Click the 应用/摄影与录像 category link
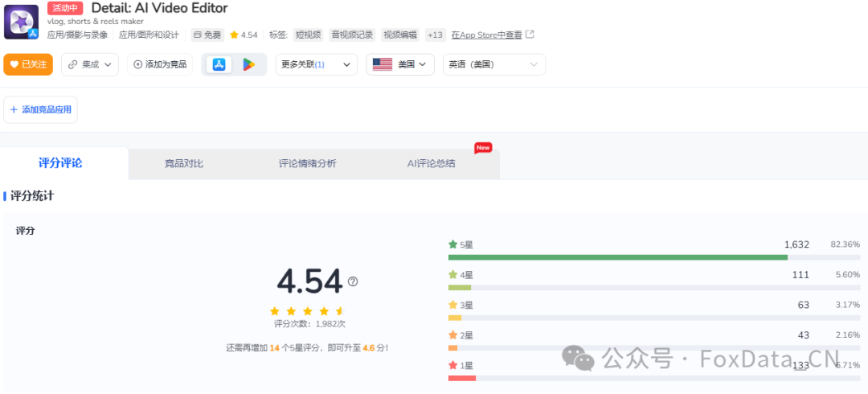The width and height of the screenshot is (868, 394). pos(77,35)
